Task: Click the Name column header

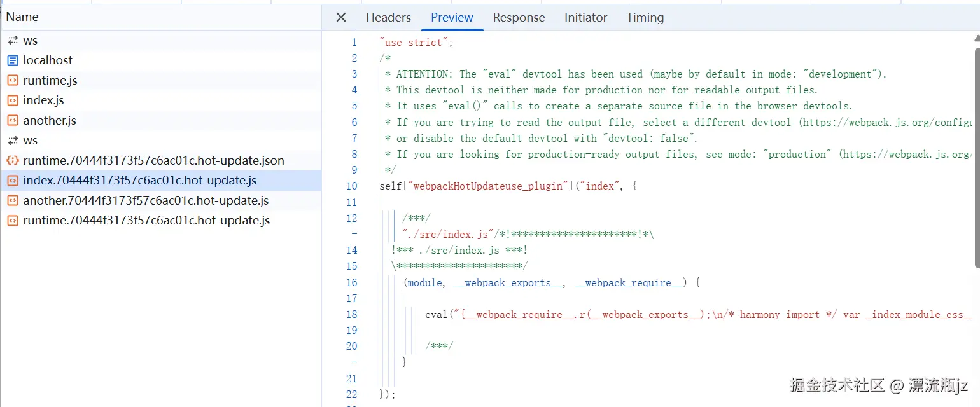Action: click(x=160, y=17)
